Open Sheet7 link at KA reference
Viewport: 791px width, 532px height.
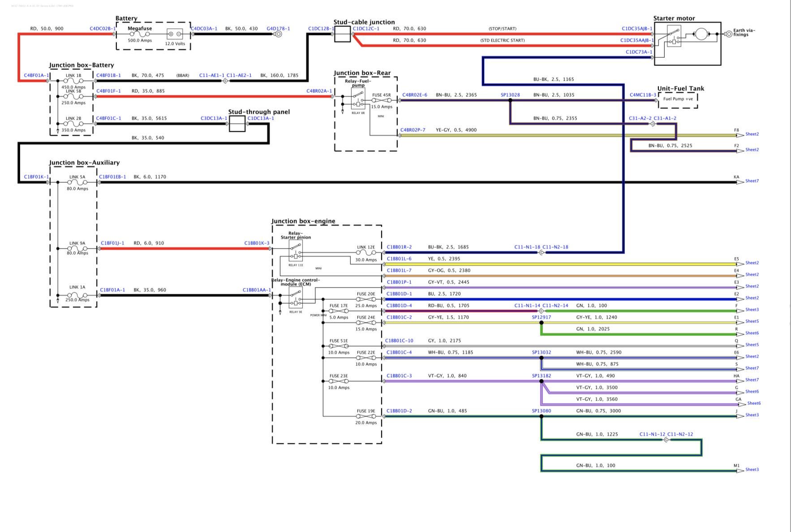point(752,181)
